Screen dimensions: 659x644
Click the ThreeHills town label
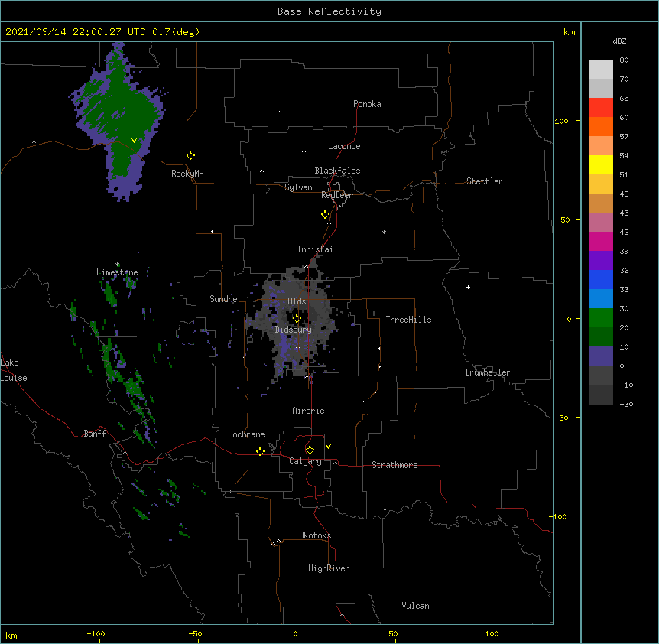(x=408, y=320)
